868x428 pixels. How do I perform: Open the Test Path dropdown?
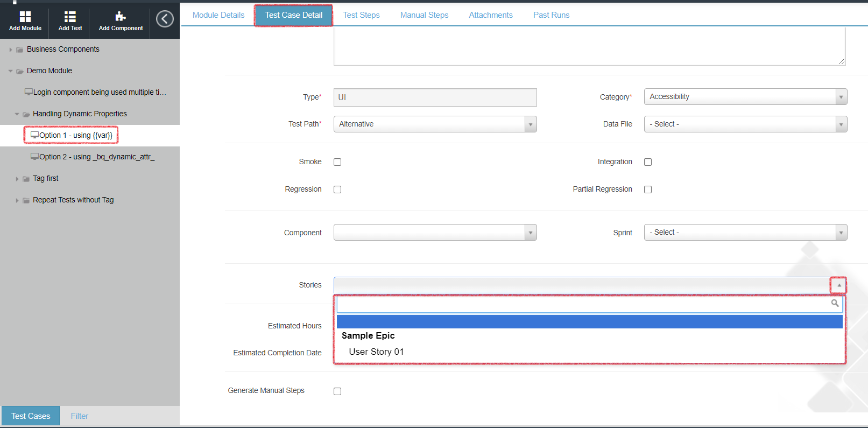pos(435,124)
